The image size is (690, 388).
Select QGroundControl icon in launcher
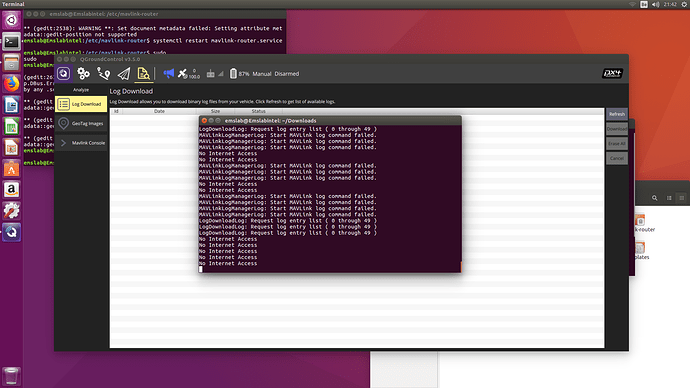coord(11,232)
